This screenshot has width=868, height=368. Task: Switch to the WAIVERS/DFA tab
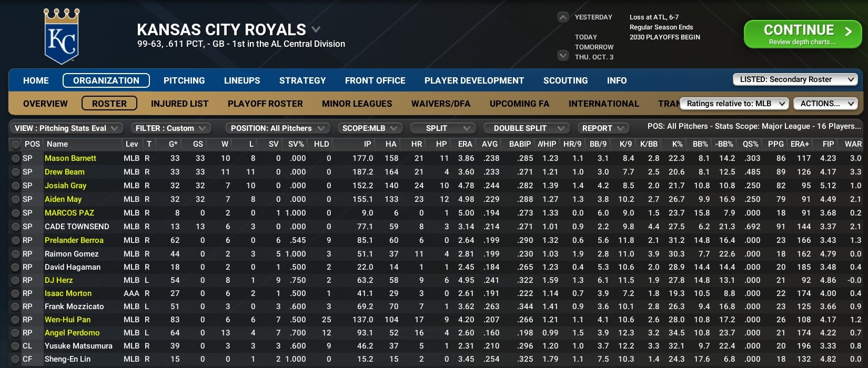tap(441, 104)
